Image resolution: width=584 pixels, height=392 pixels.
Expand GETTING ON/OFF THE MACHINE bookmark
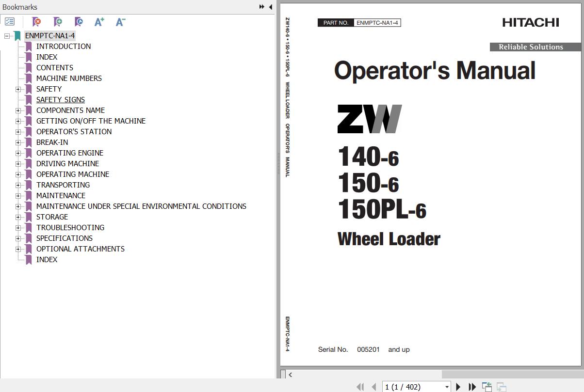point(18,121)
